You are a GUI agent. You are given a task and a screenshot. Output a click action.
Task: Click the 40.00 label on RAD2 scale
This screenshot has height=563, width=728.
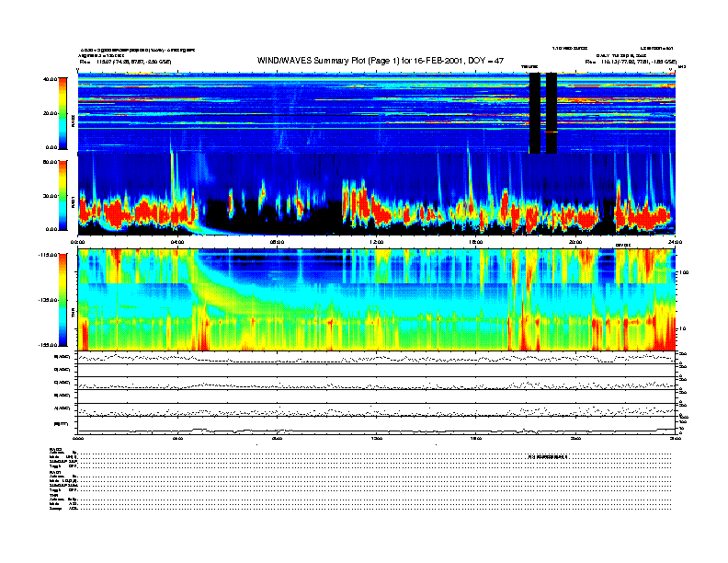click(x=50, y=79)
